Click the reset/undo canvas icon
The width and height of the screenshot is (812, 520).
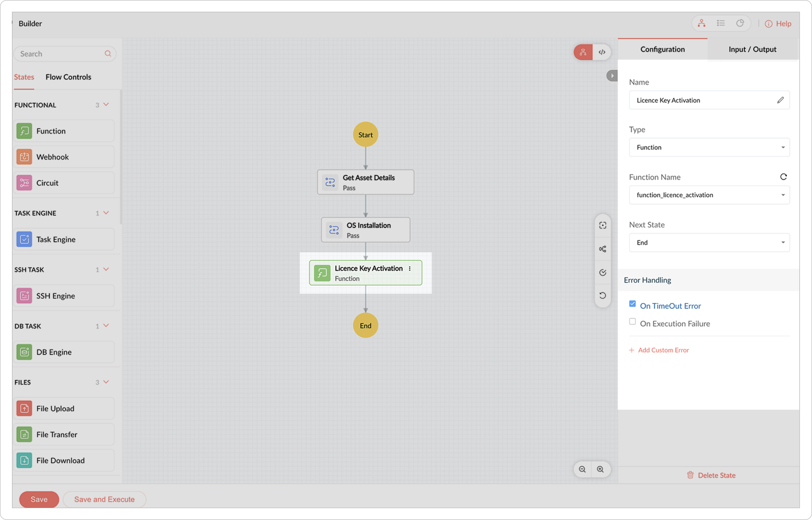click(x=603, y=296)
